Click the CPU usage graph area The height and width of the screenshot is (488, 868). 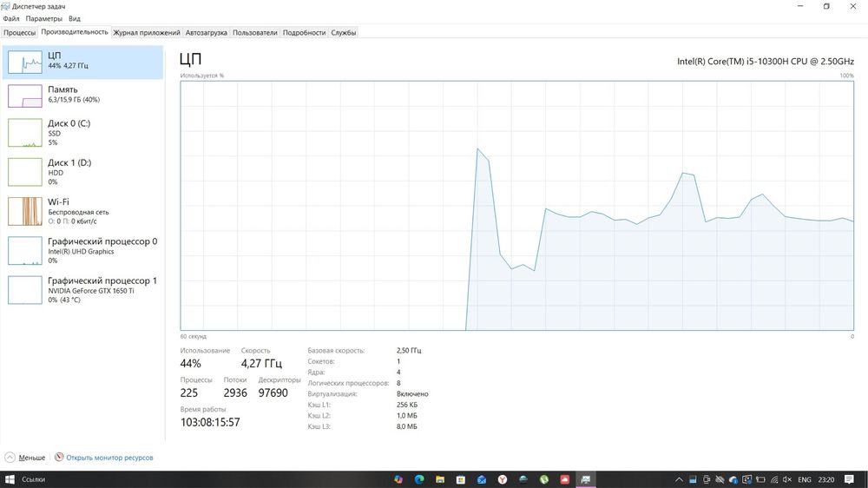[516, 206]
